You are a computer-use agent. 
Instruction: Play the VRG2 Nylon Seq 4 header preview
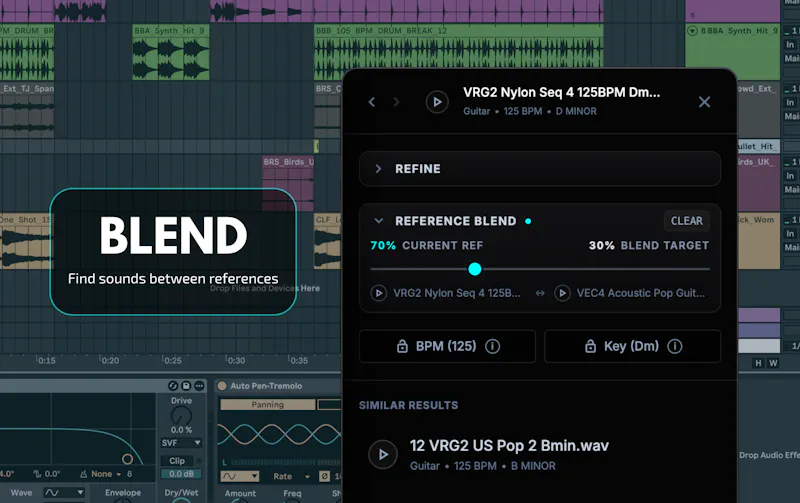437,102
